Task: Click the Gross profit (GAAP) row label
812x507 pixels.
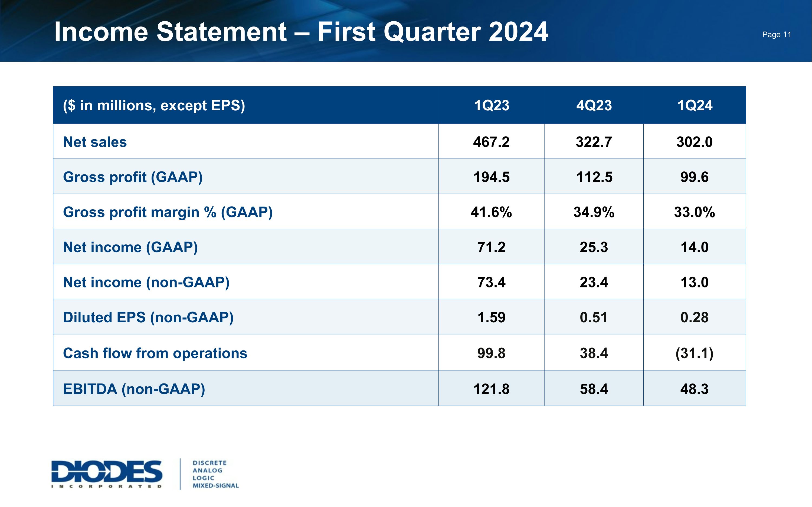Action: pyautogui.click(x=133, y=177)
